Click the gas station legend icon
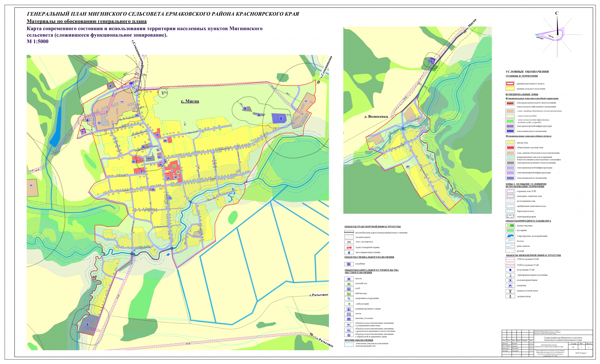Screen dimensions: 600x364 coord(349,253)
